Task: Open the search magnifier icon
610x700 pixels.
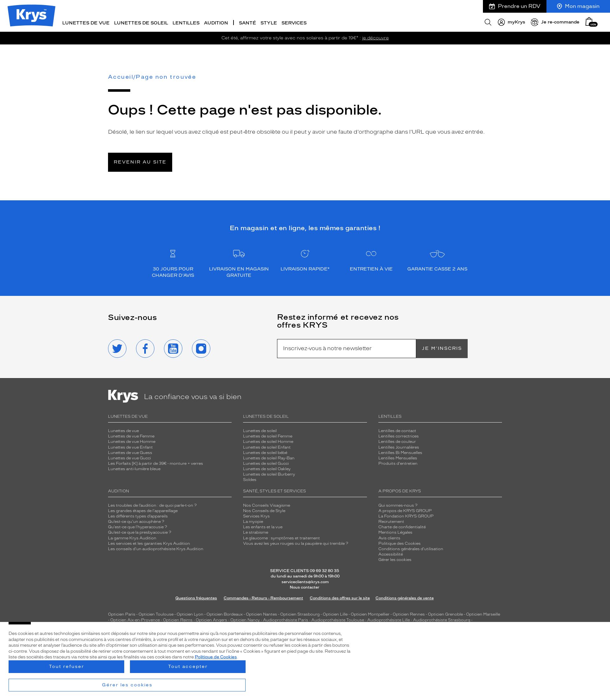Action: tap(488, 22)
